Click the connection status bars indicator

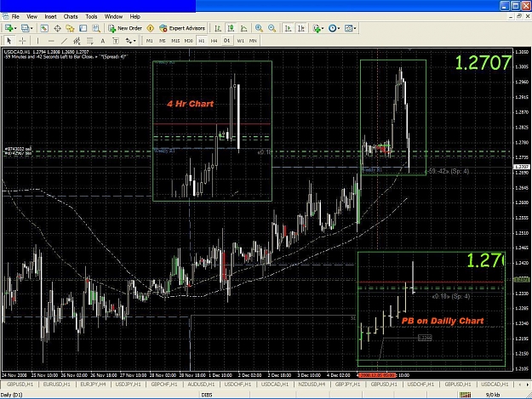tap(465, 395)
